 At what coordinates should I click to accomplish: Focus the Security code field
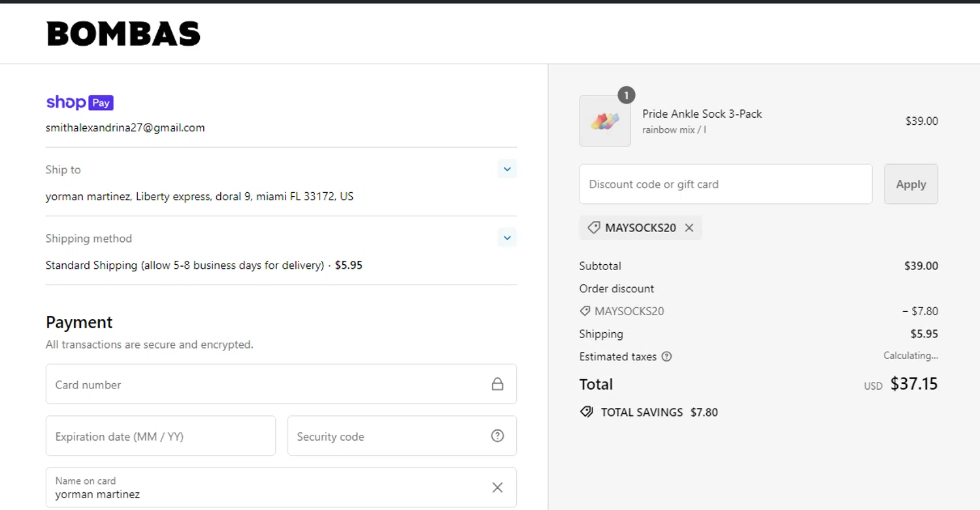402,436
